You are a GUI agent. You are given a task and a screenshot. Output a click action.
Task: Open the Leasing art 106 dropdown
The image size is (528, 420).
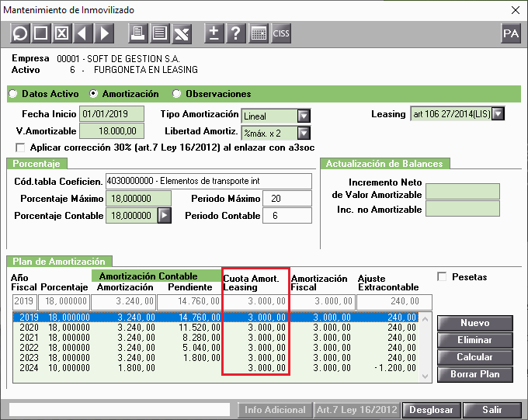(x=498, y=114)
